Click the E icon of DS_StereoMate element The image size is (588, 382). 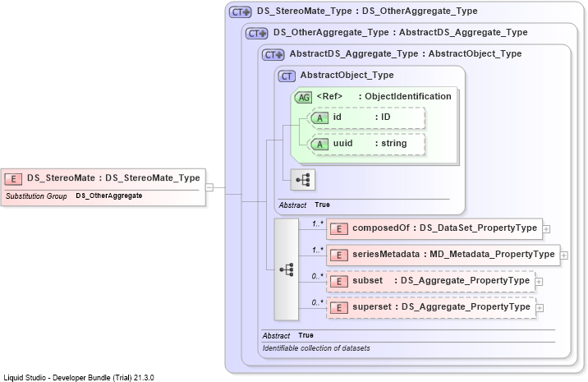tap(13, 179)
